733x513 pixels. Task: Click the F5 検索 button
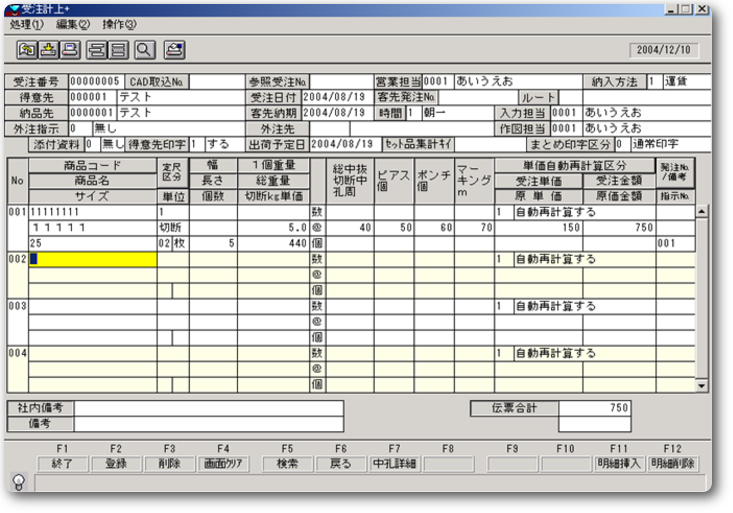coord(287,464)
